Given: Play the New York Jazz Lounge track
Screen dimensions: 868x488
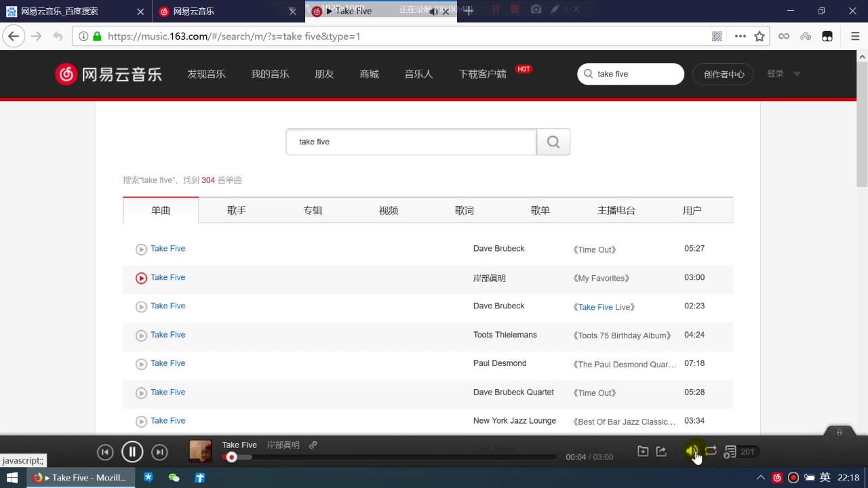Looking at the screenshot, I should 141,422.
